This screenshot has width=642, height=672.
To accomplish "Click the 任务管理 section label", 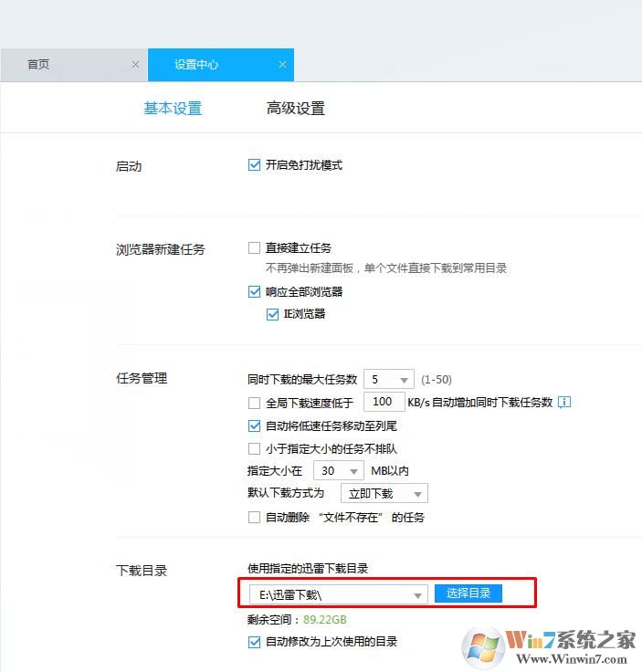I will click(142, 378).
